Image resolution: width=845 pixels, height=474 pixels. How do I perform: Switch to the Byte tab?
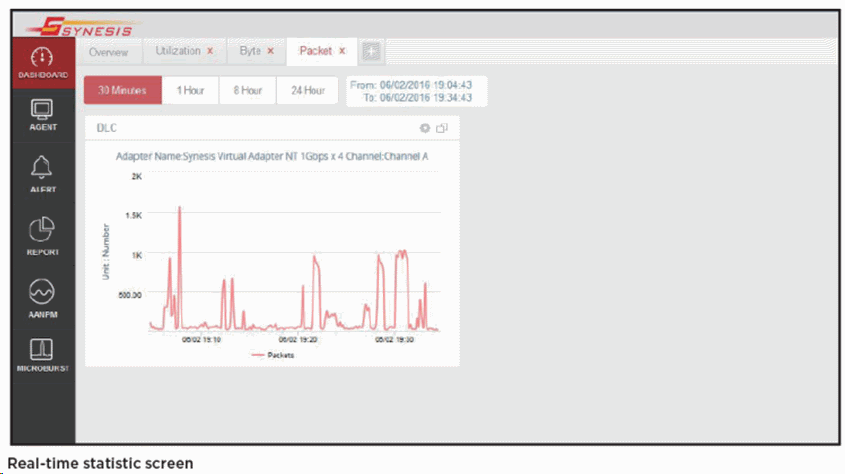point(249,51)
